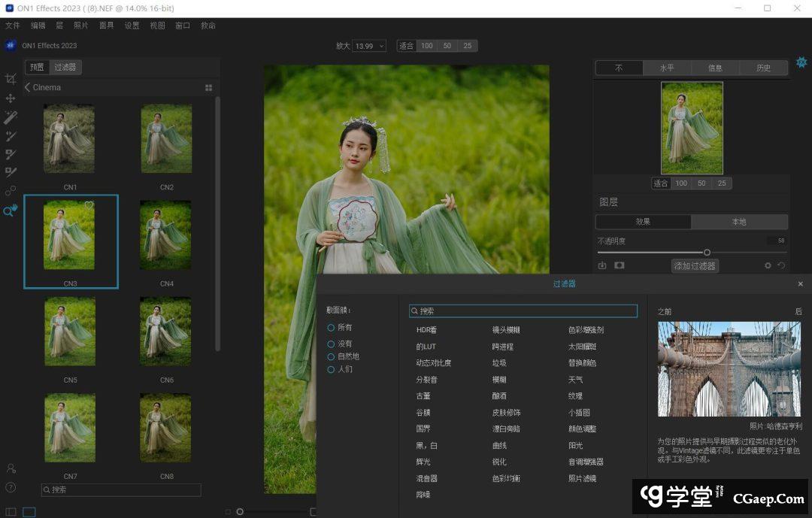
Task: Select the 所有 category radio button
Action: 331,328
